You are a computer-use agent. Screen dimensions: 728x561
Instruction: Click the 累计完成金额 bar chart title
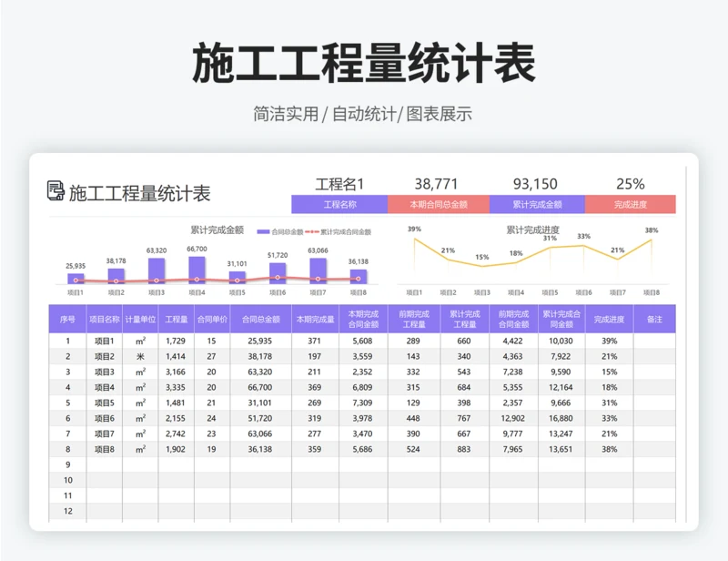point(217,230)
